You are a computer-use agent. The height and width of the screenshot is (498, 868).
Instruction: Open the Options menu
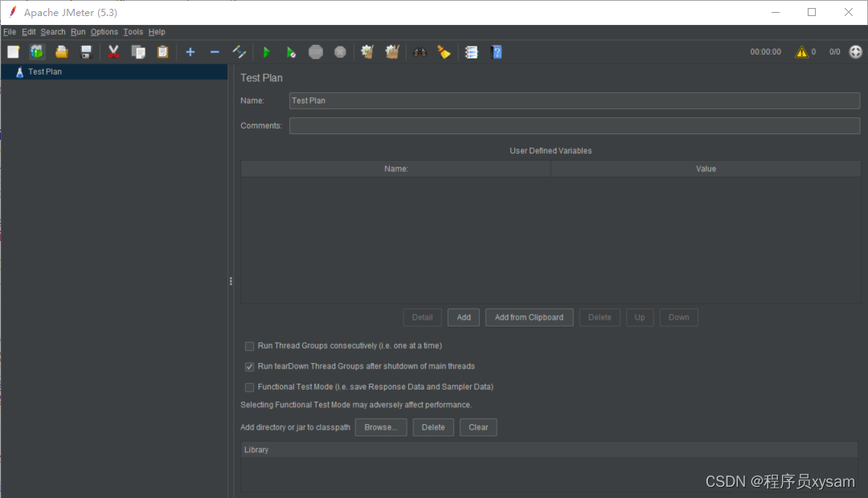(104, 32)
